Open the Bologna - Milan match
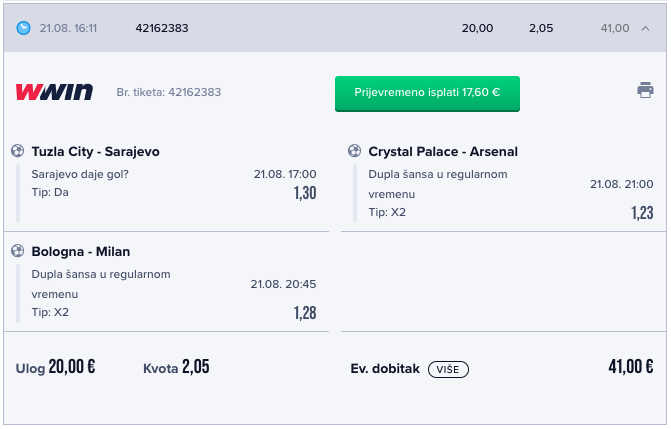 (x=81, y=251)
